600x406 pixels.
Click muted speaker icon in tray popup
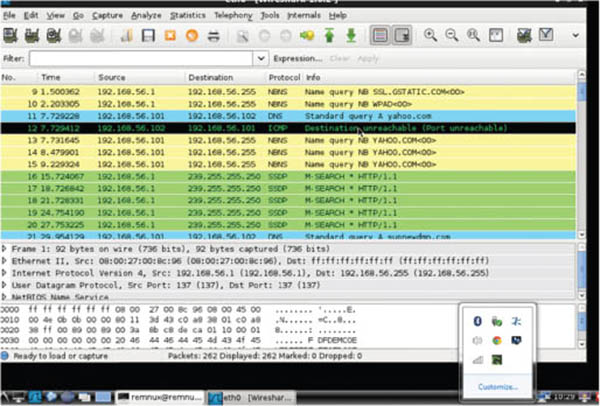coord(477,340)
